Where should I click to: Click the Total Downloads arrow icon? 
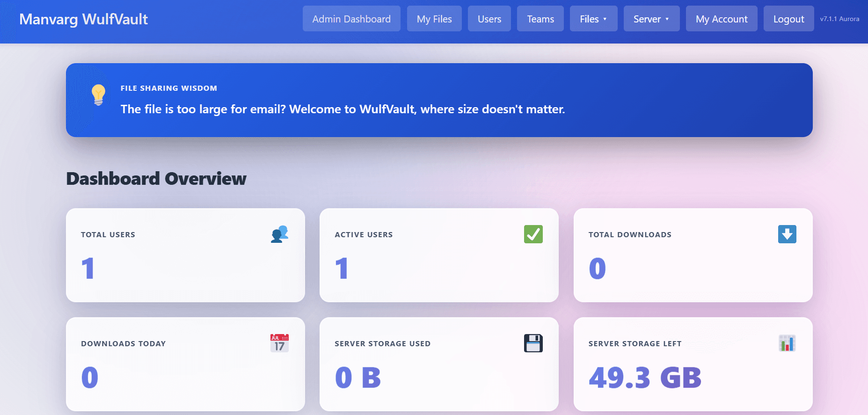point(787,234)
